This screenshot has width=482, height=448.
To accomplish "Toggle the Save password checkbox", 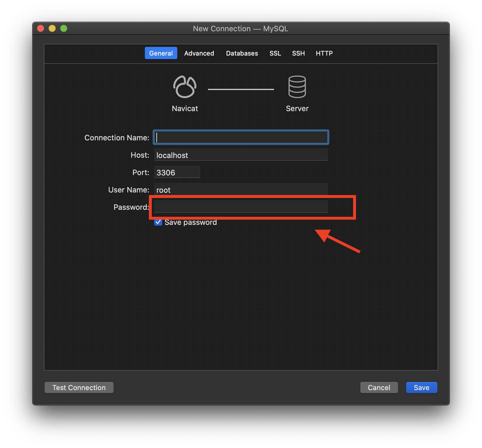I will tap(158, 222).
